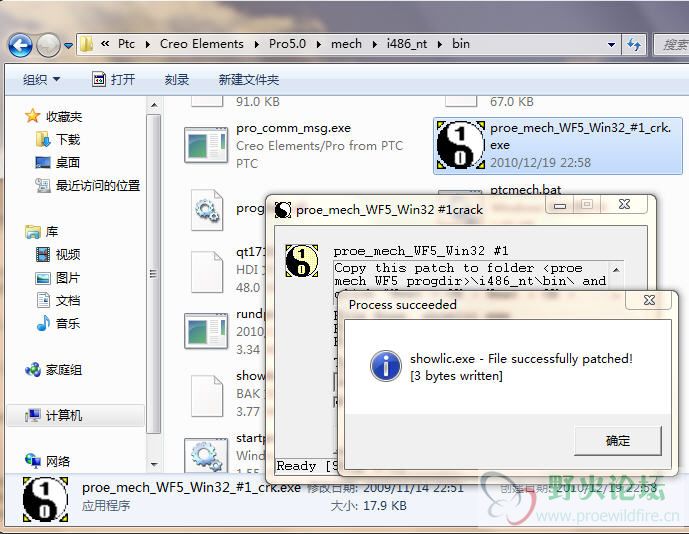Select ptcmech.bat file
This screenshot has width=689, height=534.
coord(526,189)
